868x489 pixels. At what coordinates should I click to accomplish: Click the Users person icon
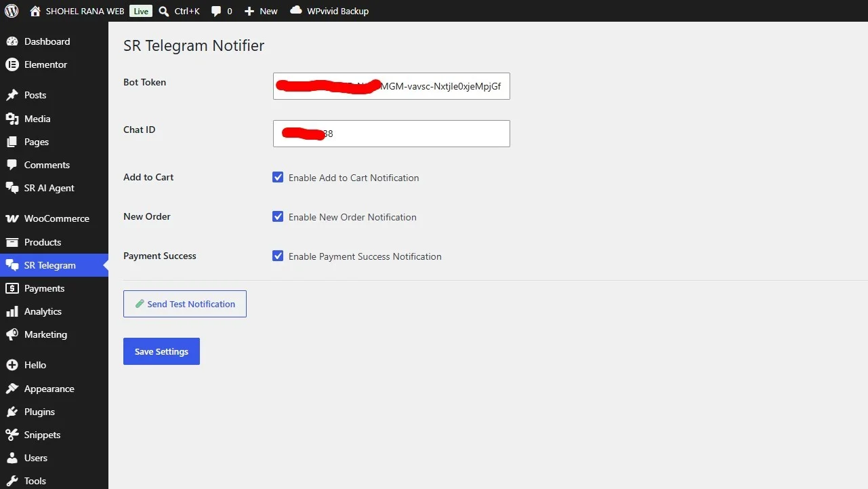[12, 458]
